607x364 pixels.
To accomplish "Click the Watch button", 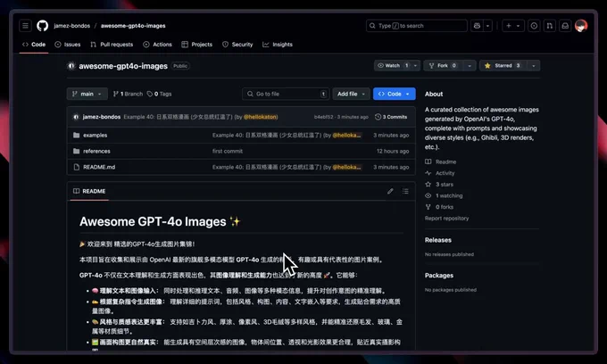I will (x=393, y=66).
